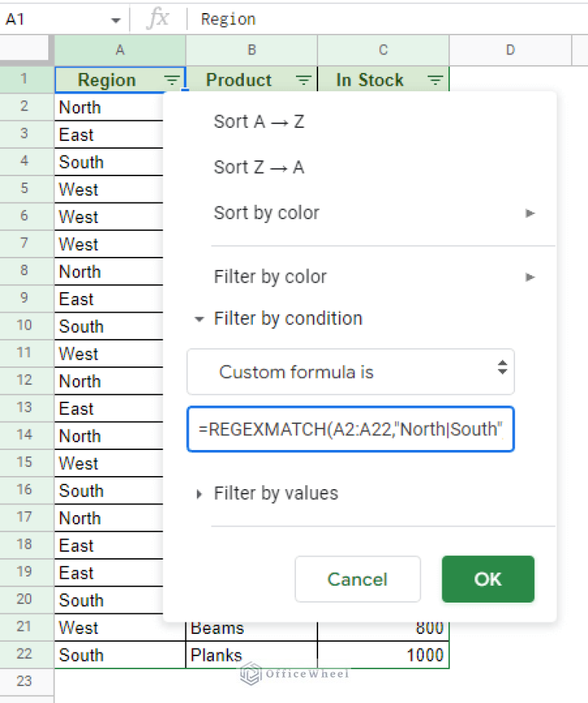Select Sort A to Z
The height and width of the screenshot is (703, 588).
tap(259, 121)
